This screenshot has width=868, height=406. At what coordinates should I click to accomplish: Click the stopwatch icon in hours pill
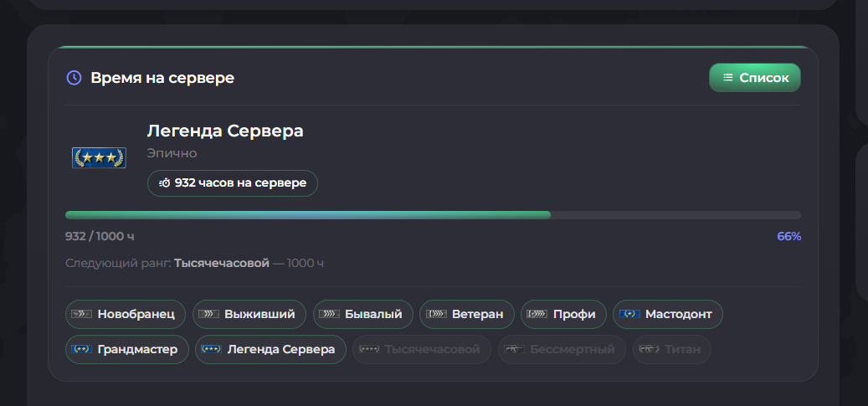tap(165, 183)
